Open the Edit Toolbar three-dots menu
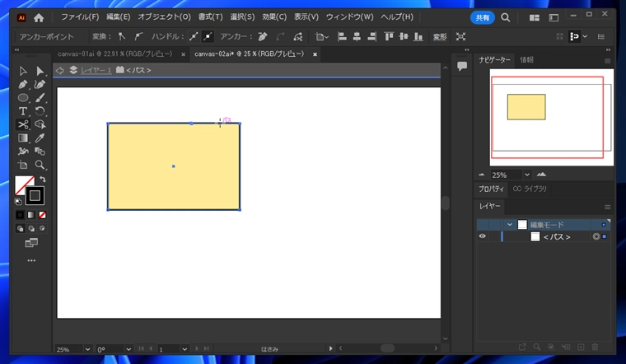Viewport: 626px width, 364px height. click(31, 260)
